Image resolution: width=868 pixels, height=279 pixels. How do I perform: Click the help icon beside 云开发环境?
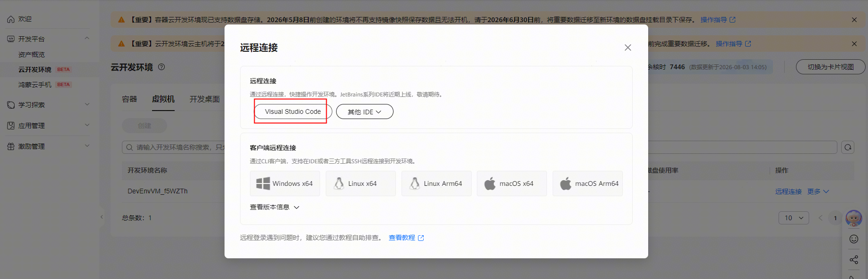pyautogui.click(x=161, y=67)
